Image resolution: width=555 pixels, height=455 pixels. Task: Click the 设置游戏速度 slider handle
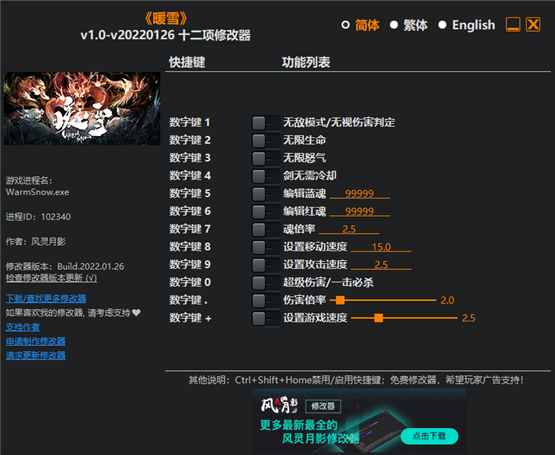(x=378, y=318)
